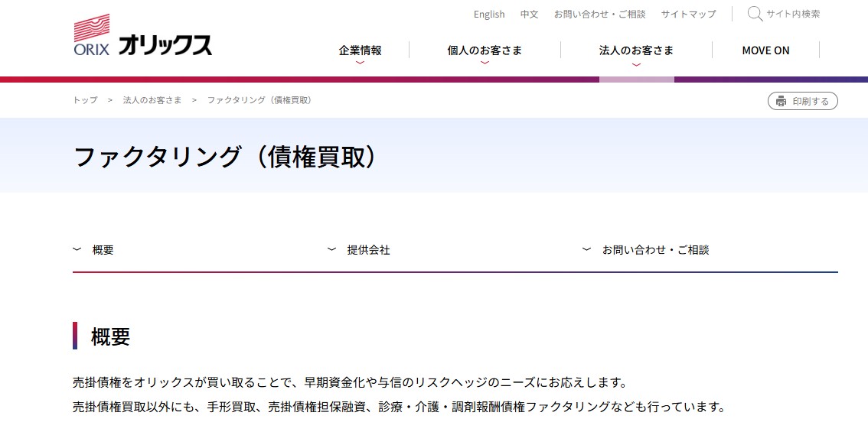This screenshot has width=868, height=432.
Task: Click chevron beside 概要 anchor
Action: point(77,249)
